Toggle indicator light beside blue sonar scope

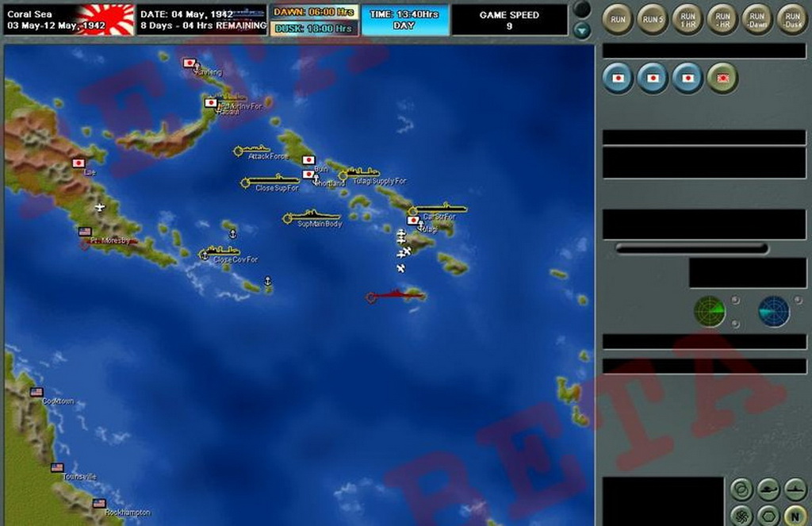pyautogui.click(x=799, y=300)
